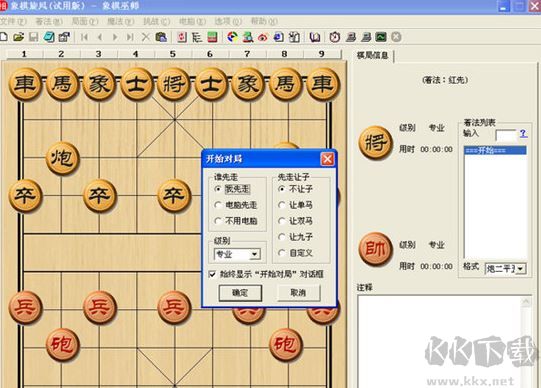Select the black 炮 piece on board
Image resolution: width=541 pixels, height=388 pixels.
pos(62,158)
